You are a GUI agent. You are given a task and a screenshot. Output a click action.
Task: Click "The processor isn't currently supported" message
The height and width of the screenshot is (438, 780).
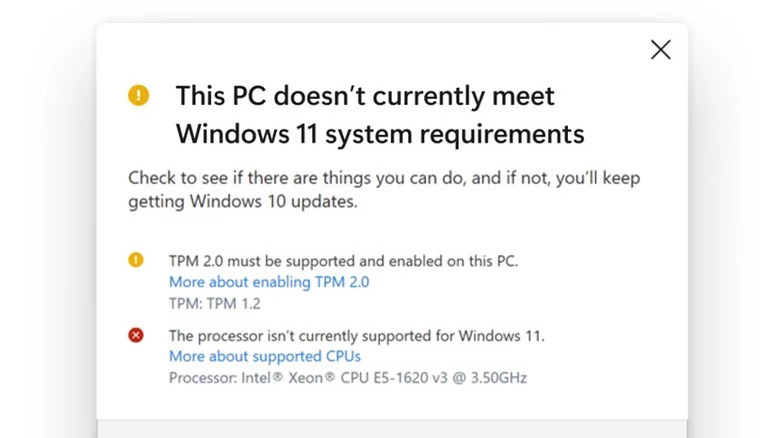(x=356, y=336)
